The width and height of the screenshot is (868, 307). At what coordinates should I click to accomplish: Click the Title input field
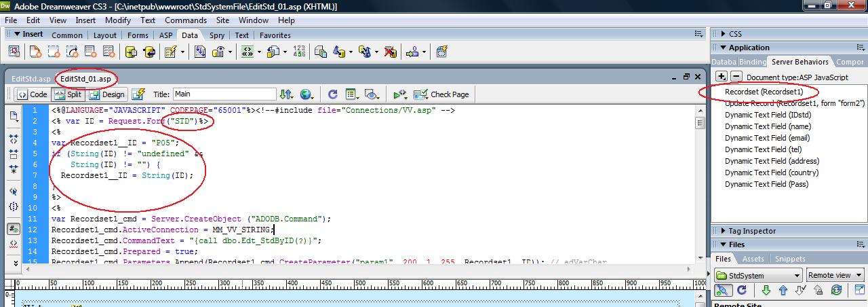[x=224, y=94]
